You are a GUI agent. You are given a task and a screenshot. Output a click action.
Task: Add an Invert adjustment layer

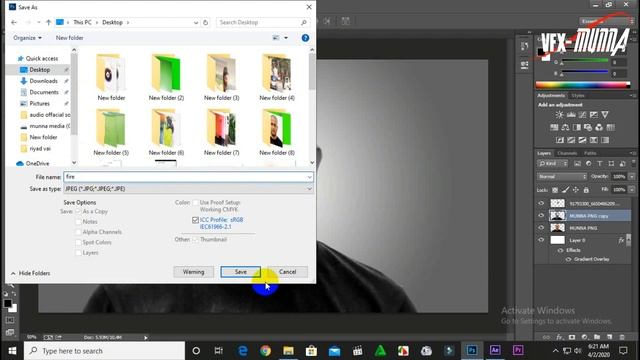click(x=560, y=140)
